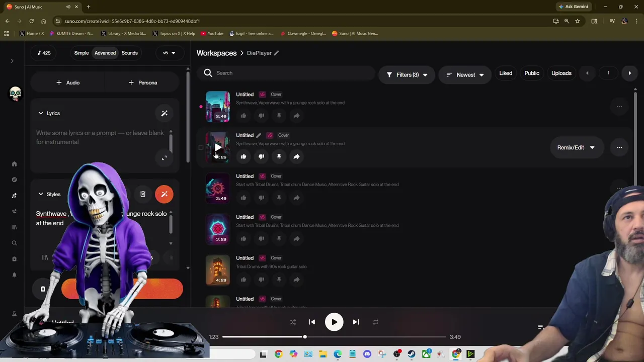Clear styles with the delete icon
The image size is (644, 362).
pos(143,194)
